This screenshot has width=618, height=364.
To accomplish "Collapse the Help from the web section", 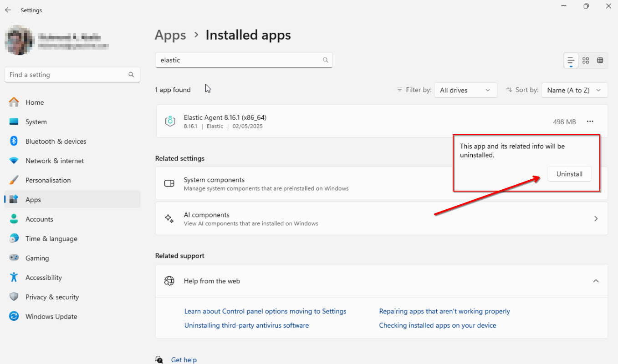I will click(x=596, y=281).
